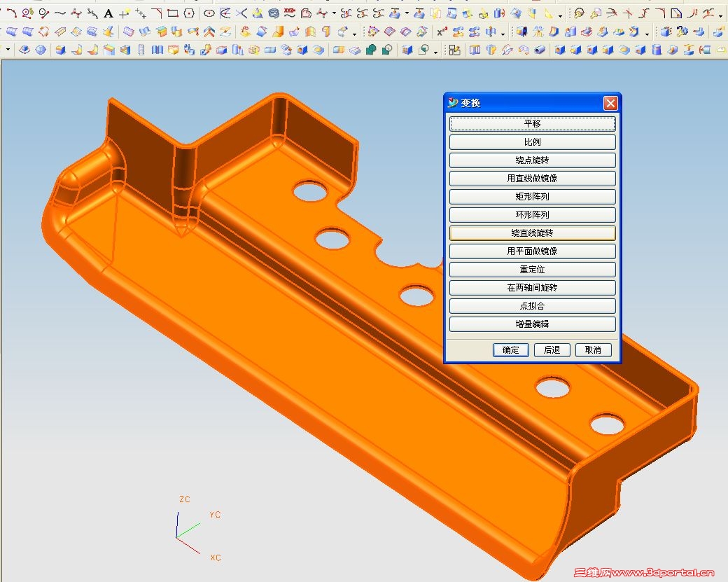The height and width of the screenshot is (582, 728).
Task: Expand the curve-on-surface dropdown arrow
Action: coord(407,13)
